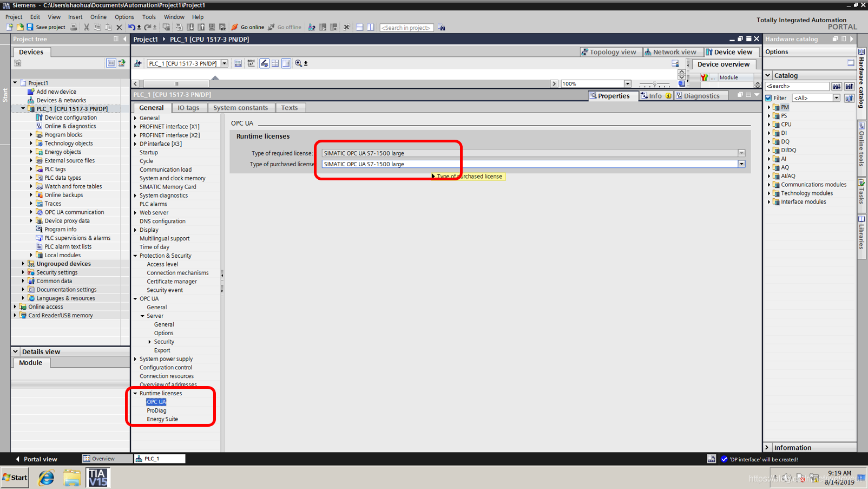Screen dimensions: 868x489
Task: Collapse the Catalog section
Action: tap(768, 75)
